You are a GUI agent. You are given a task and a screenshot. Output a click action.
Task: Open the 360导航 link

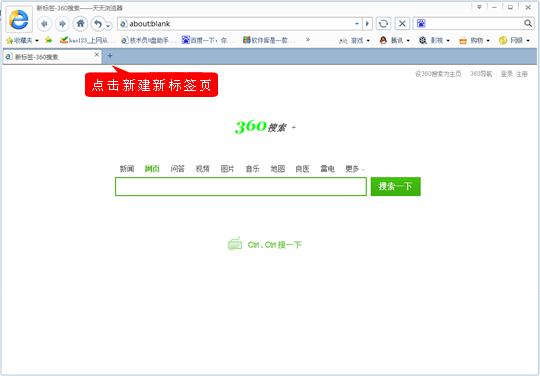pos(481,74)
